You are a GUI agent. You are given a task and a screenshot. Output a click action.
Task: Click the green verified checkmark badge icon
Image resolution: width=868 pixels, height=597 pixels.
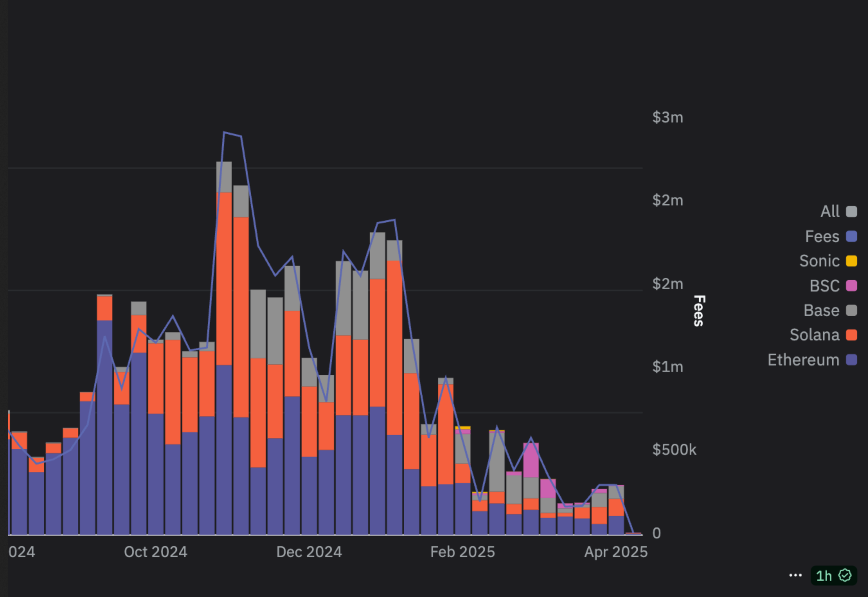[x=845, y=575]
